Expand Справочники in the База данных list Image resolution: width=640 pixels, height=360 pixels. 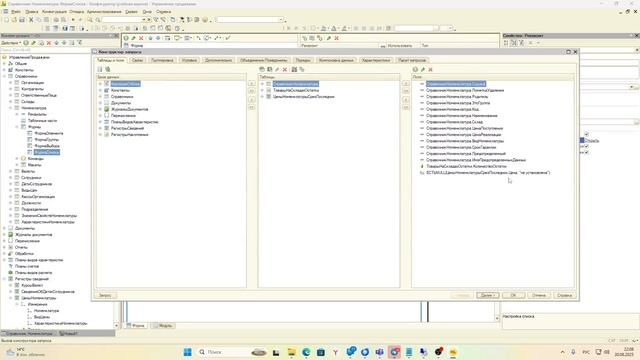(100, 97)
